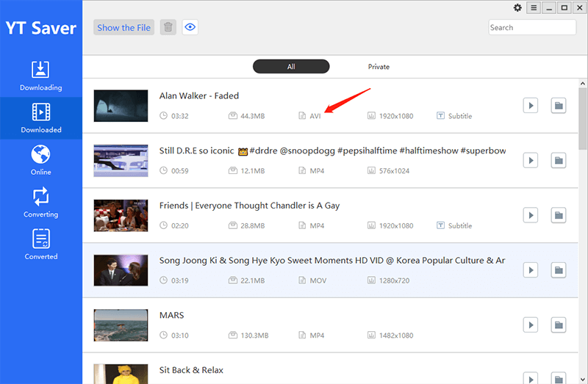Click Still D.R.E video thumbnail

click(121, 161)
